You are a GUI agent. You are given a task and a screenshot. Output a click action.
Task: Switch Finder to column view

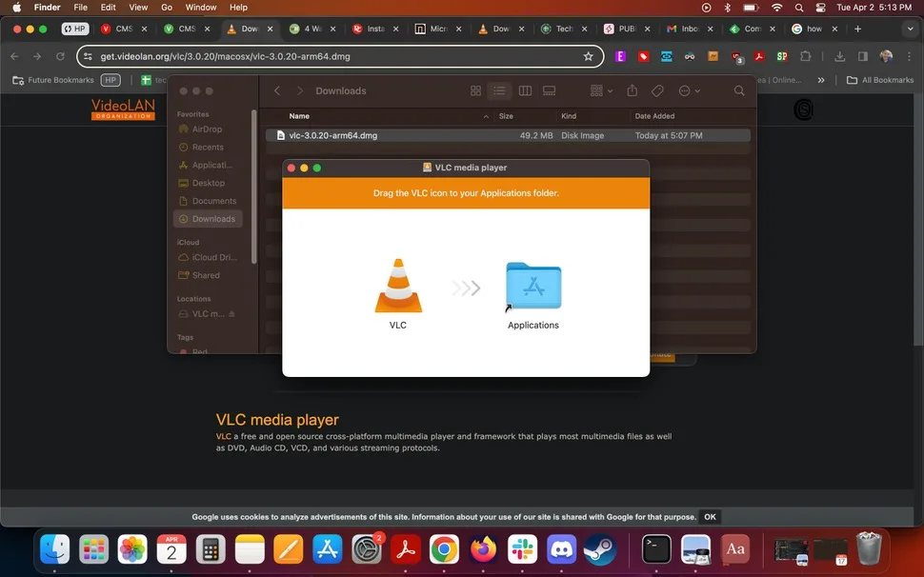(x=525, y=90)
